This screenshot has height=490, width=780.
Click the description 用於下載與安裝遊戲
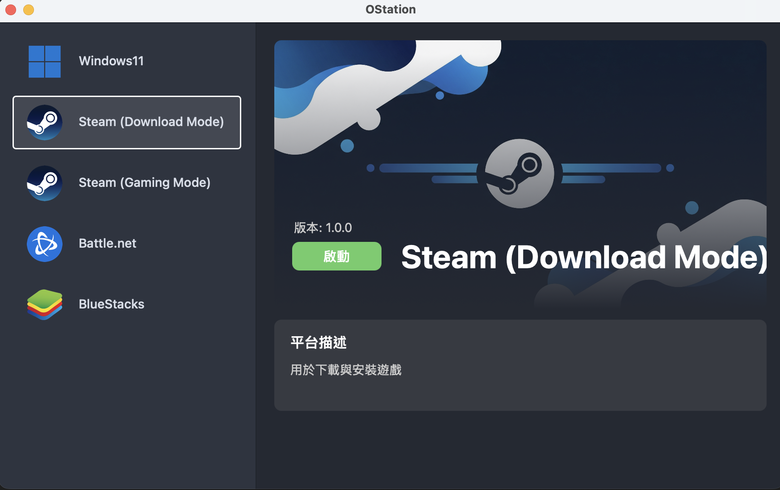(346, 370)
